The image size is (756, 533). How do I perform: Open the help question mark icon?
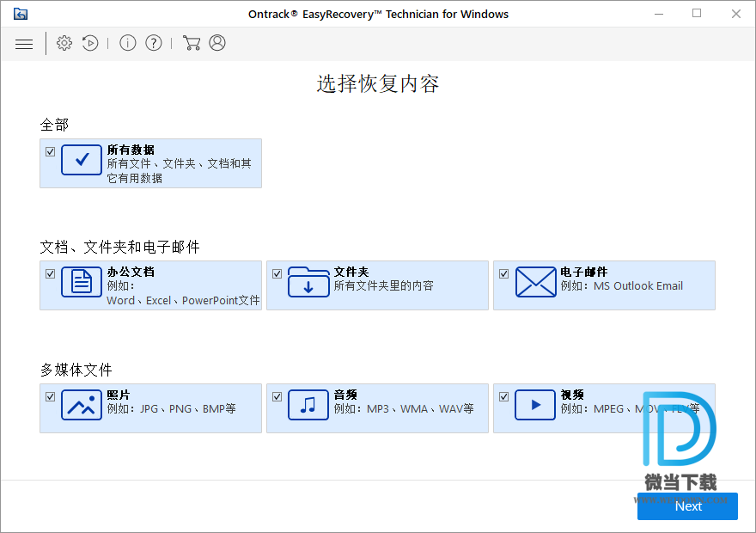154,43
